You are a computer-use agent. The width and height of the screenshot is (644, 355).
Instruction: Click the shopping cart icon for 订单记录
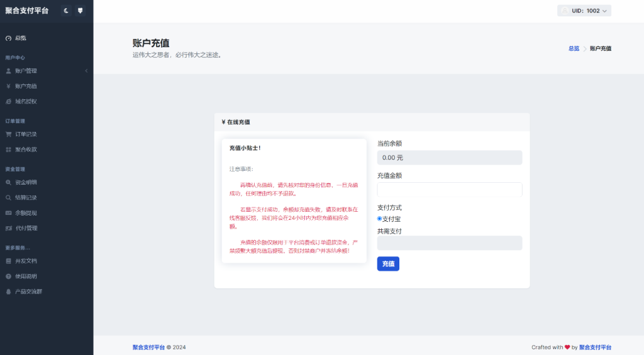(8, 134)
